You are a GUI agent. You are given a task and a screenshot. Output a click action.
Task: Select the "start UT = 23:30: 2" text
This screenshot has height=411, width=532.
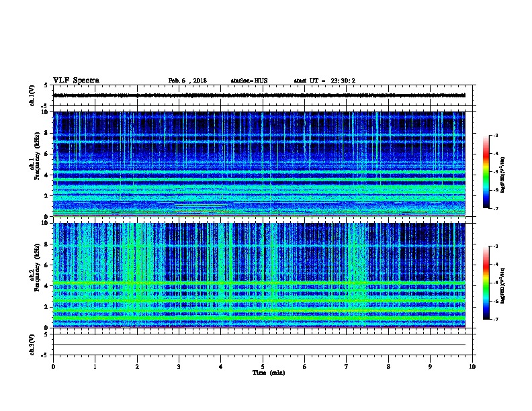tap(324, 81)
